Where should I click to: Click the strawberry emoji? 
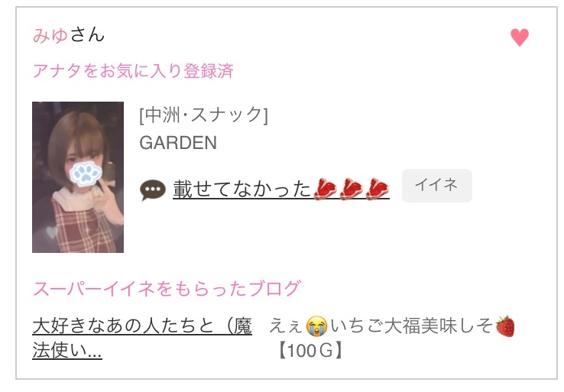(x=505, y=326)
